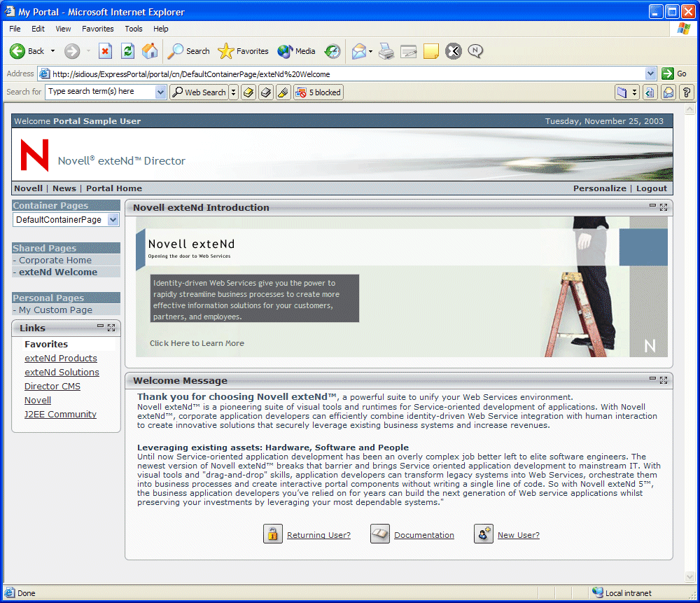Image resolution: width=700 pixels, height=603 pixels.
Task: Click the black circle X toolbar icon
Action: pyautogui.click(x=453, y=51)
